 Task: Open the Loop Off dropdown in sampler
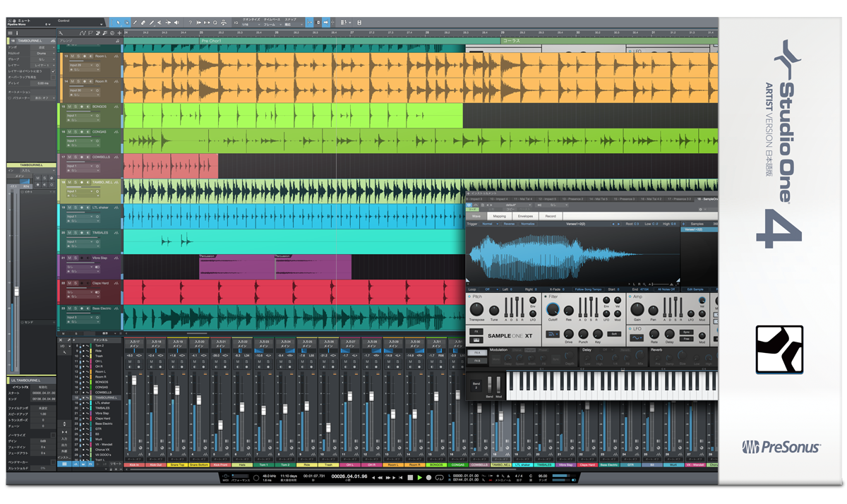(489, 289)
